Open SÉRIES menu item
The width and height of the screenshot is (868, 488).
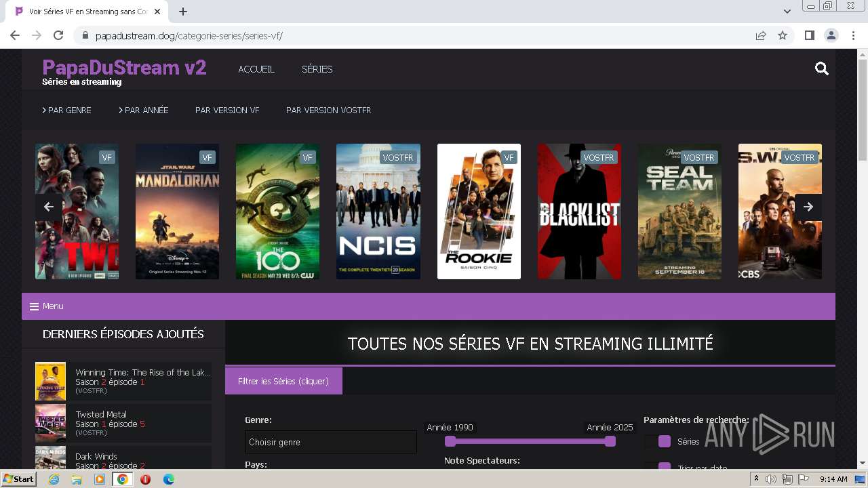(x=317, y=69)
